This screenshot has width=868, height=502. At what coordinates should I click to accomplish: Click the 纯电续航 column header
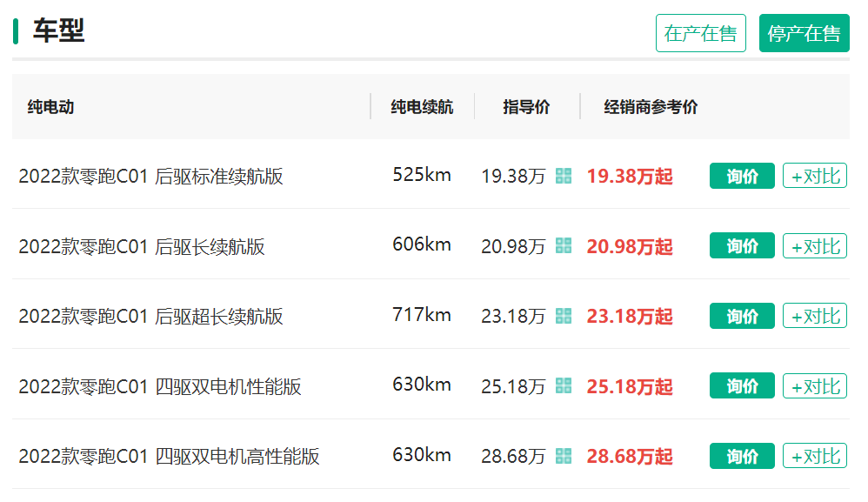pos(422,107)
